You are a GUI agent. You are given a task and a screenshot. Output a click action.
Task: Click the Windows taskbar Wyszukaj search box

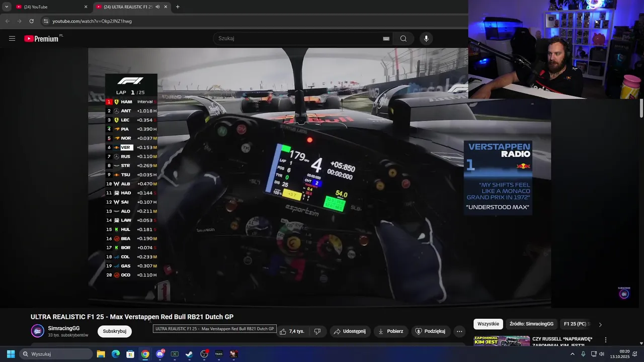coord(56,354)
